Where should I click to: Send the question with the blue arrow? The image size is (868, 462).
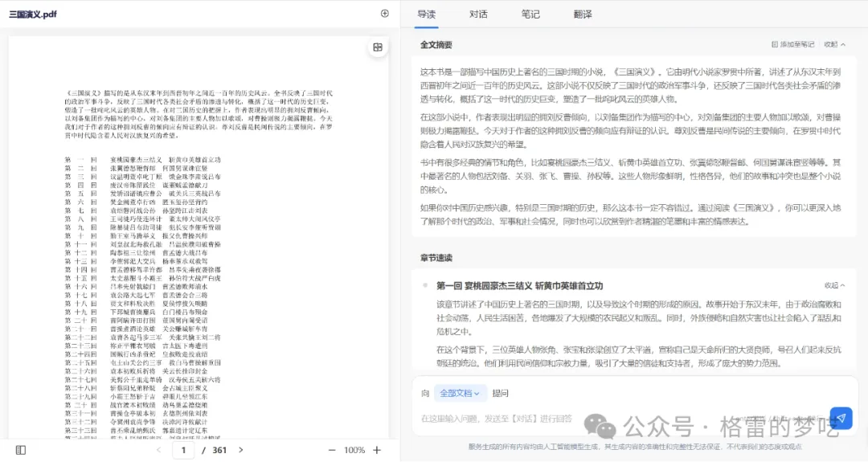(x=840, y=418)
